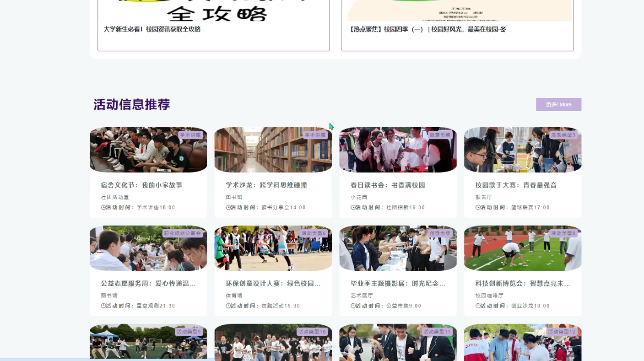Click the activity time text 读书分享会14:00
This screenshot has width=644, height=361.
point(284,208)
